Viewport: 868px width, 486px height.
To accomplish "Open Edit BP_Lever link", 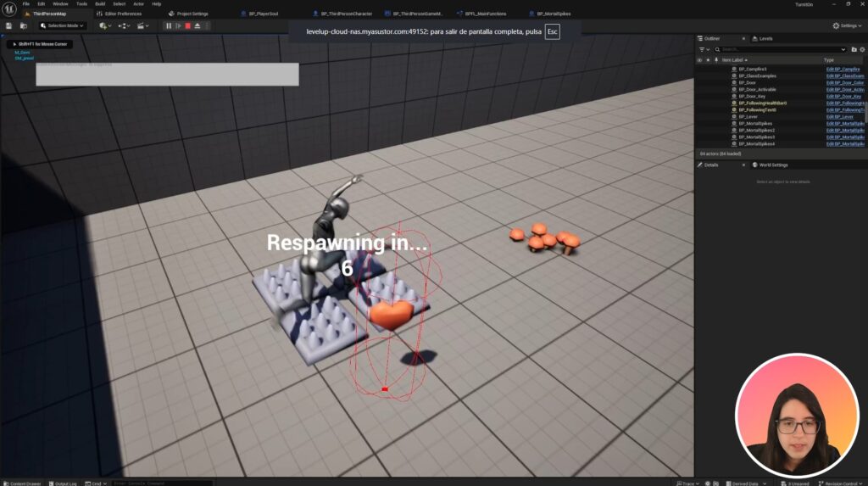I will coord(840,116).
